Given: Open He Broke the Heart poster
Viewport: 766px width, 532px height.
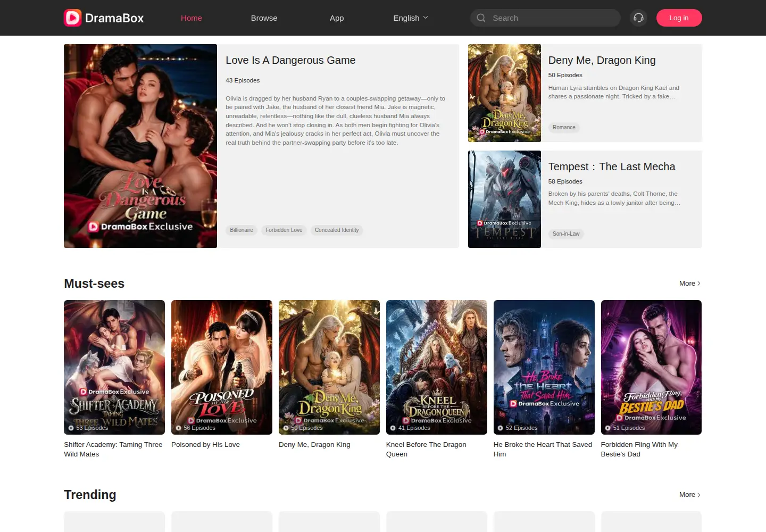Looking at the screenshot, I should pyautogui.click(x=544, y=368).
